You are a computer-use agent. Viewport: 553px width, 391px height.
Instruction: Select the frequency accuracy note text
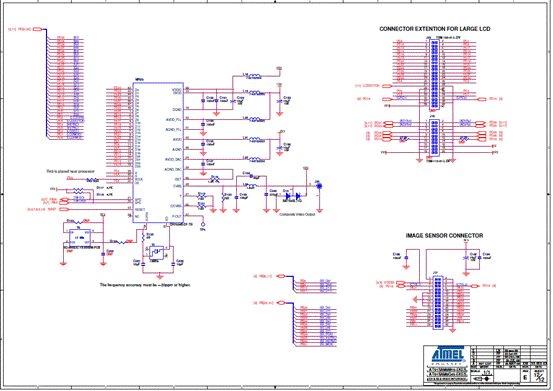(x=145, y=285)
